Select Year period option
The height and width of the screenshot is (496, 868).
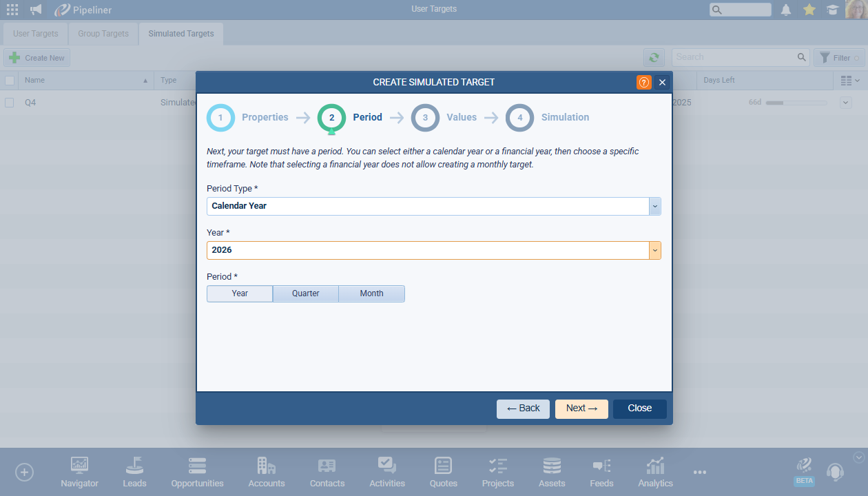[x=240, y=293]
